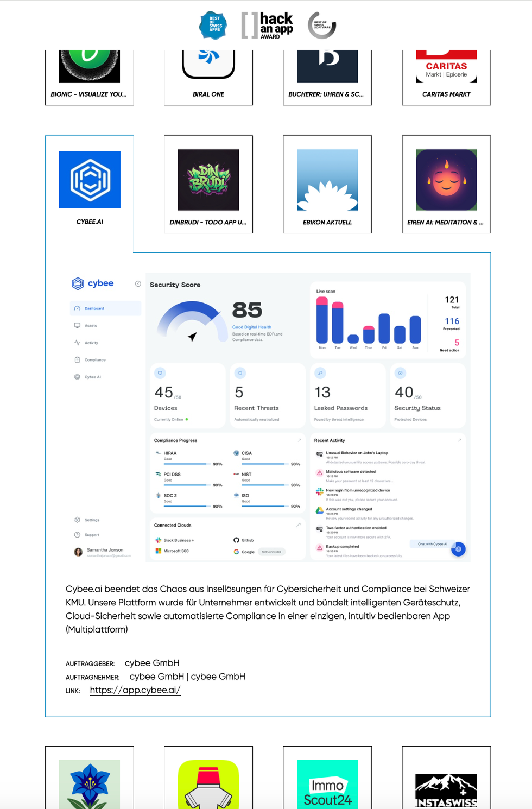Expand the CARITAS MARKT card
The width and height of the screenshot is (532, 809).
446,94
